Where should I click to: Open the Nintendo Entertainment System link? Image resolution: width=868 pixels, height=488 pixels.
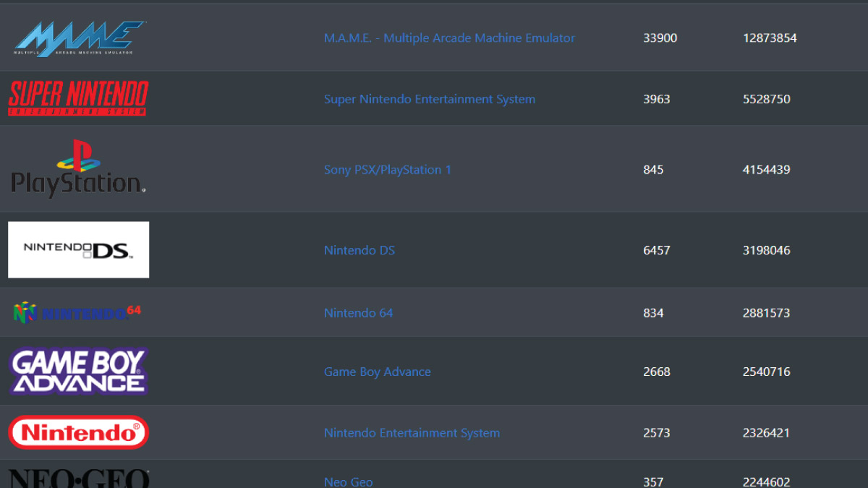412,433
